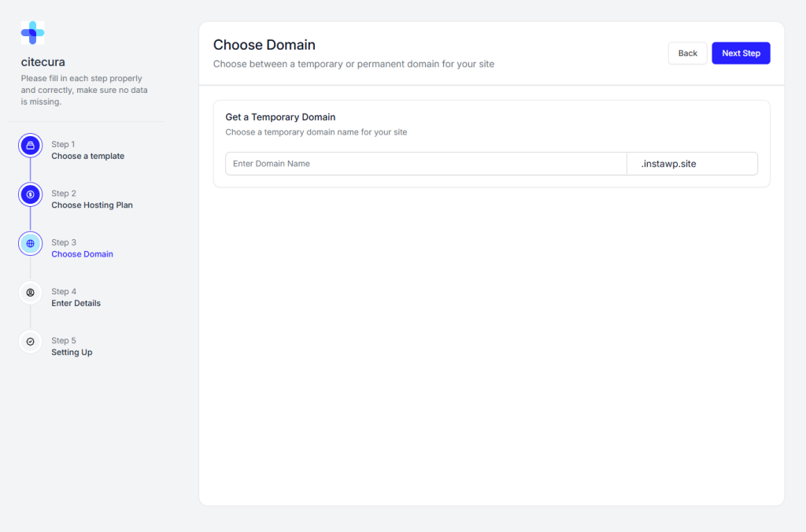
Task: Go to Choose a template step label
Action: [x=88, y=157]
